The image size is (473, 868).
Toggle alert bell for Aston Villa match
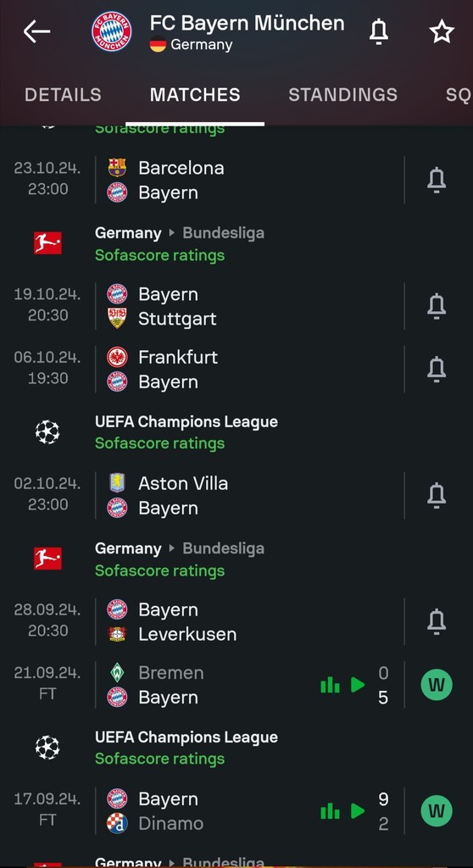437,495
